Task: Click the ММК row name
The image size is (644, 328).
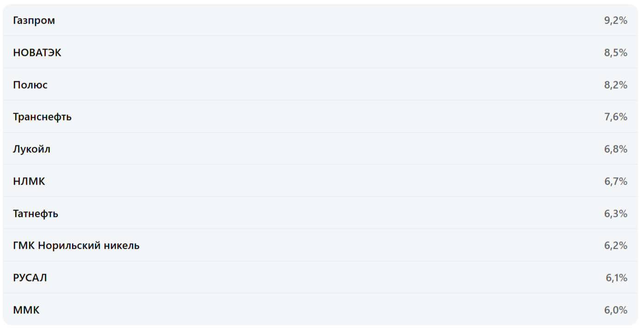Action: coord(26,310)
